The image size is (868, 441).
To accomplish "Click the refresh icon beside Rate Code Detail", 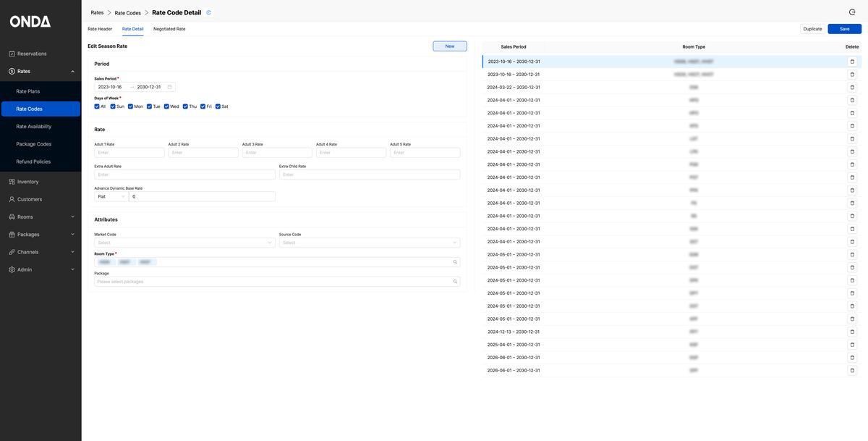I will 209,12.
